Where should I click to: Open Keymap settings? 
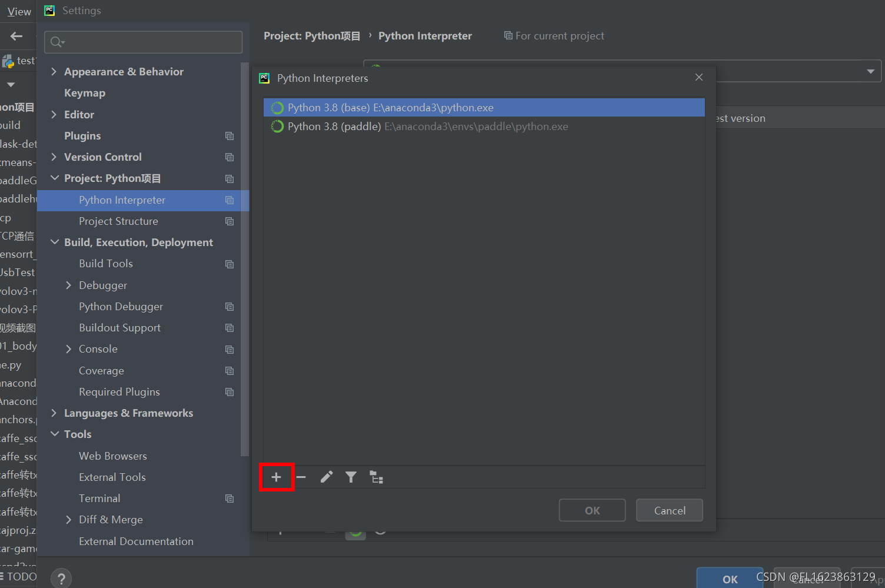tap(85, 93)
